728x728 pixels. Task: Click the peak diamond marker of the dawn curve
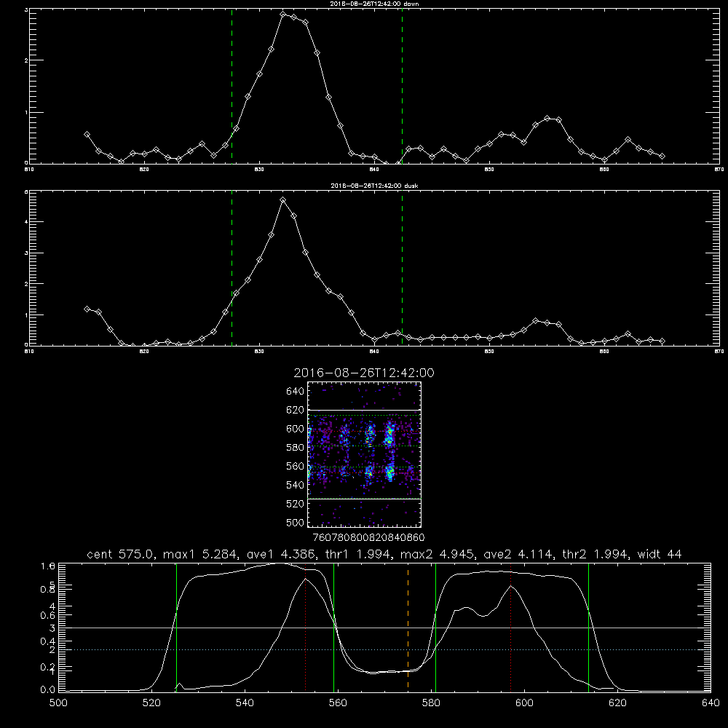pyautogui.click(x=283, y=15)
